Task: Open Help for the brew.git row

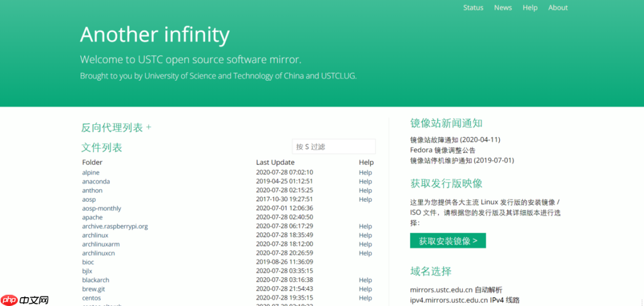Action: point(365,289)
